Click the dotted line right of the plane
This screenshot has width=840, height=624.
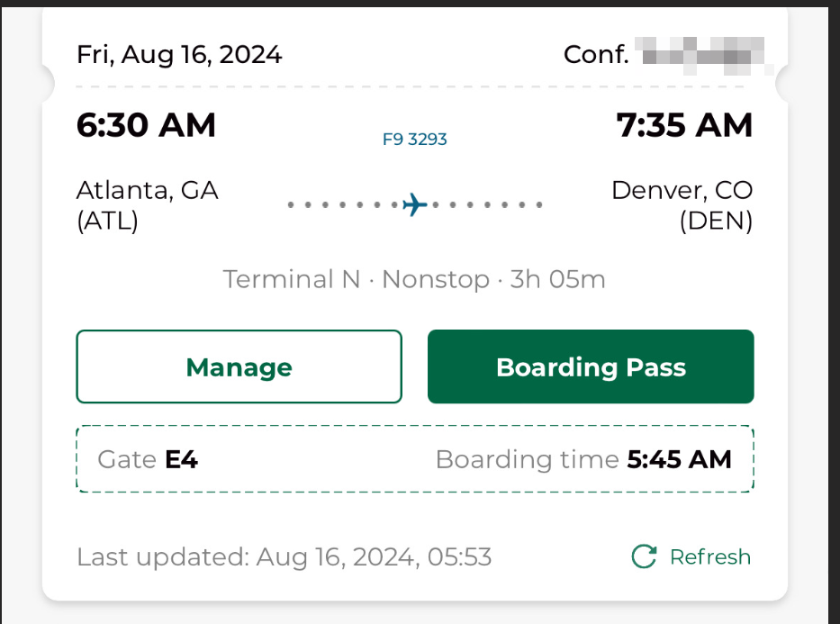click(487, 204)
